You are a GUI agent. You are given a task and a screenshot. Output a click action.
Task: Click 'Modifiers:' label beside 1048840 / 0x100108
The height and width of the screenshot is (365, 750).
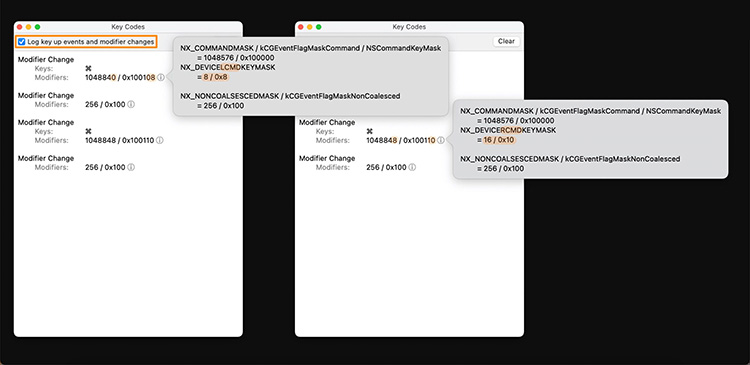click(x=52, y=77)
